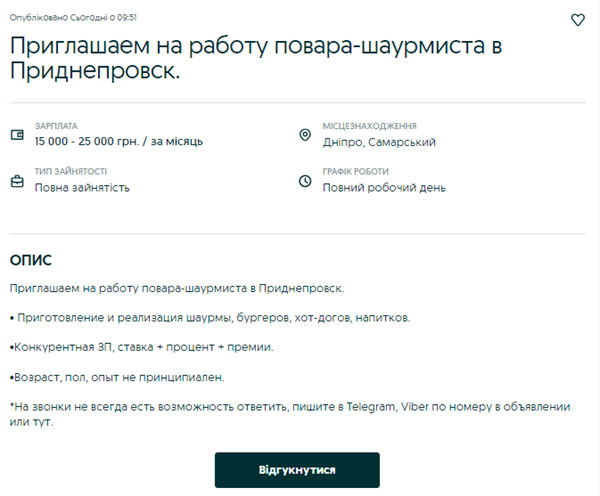This screenshot has width=600, height=496.
Task: Click the clock icon for work schedule
Action: 305,181
